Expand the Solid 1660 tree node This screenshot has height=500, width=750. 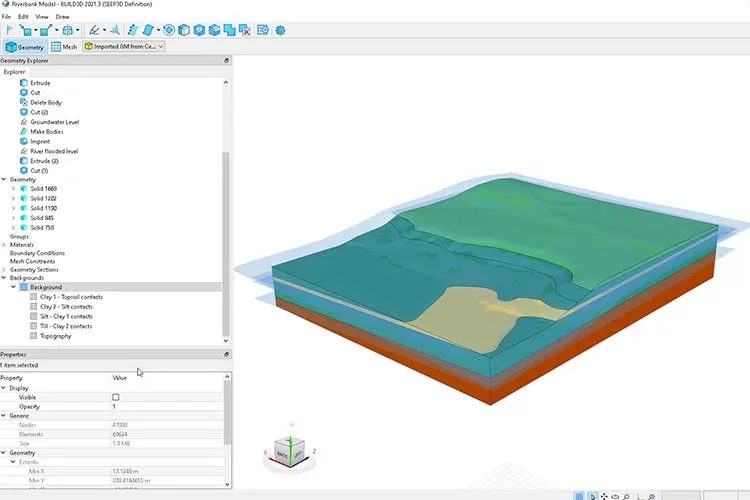13,189
